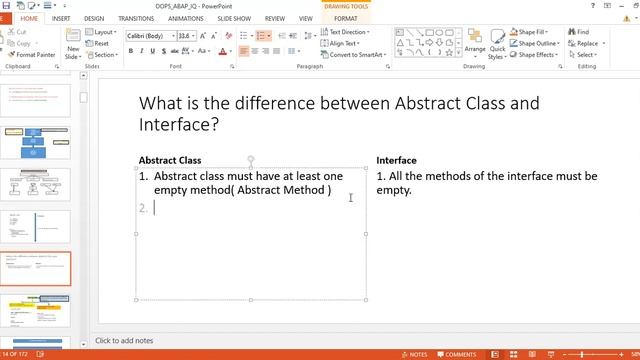
Task: Decrease list indent level
Action: [x=282, y=36]
